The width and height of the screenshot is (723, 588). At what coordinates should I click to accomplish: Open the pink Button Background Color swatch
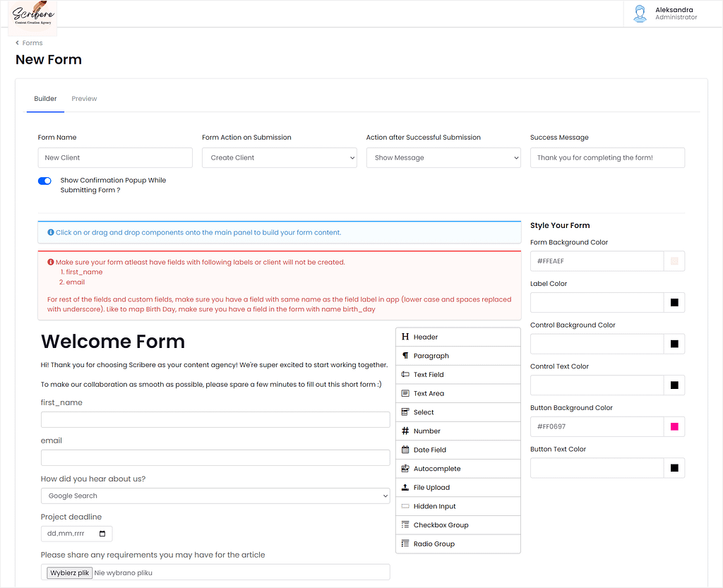coord(674,427)
